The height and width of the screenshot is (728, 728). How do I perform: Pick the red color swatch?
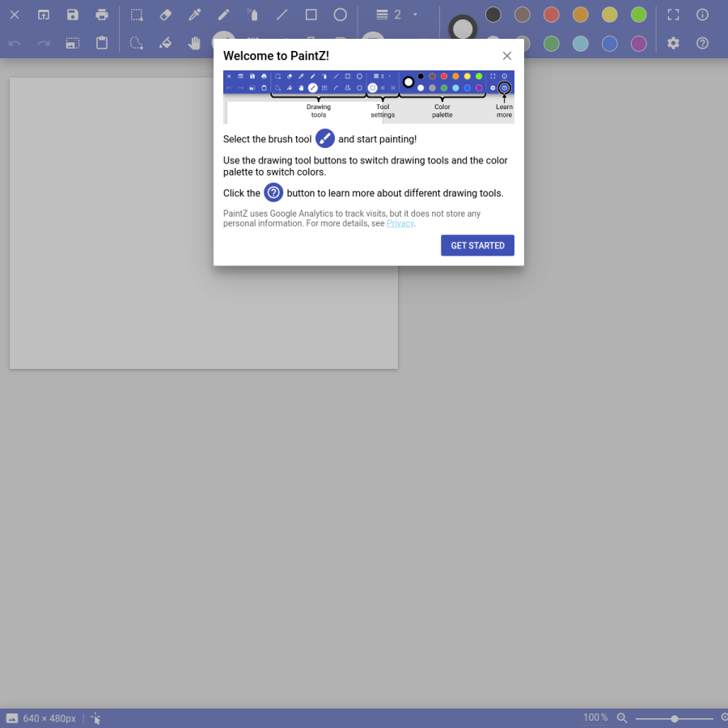551,15
